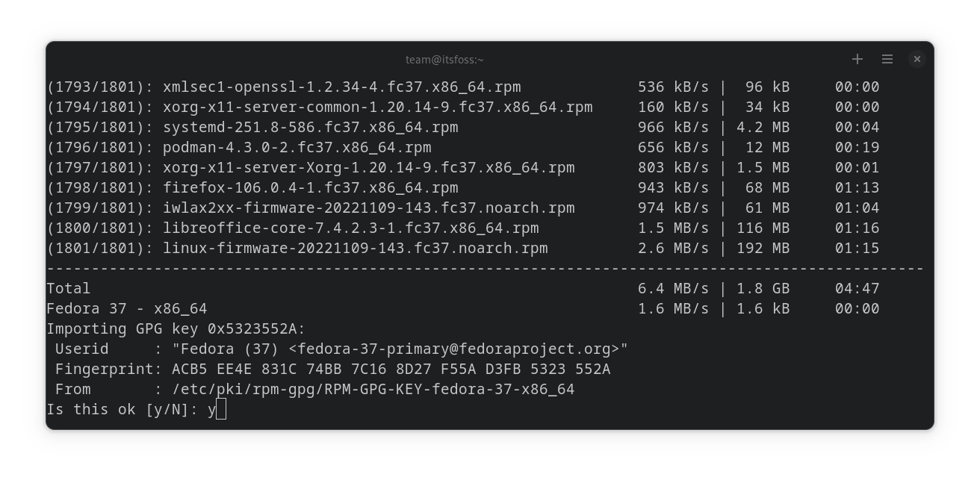980x480 pixels.
Task: Click the team@itsfoss window title
Action: click(444, 60)
